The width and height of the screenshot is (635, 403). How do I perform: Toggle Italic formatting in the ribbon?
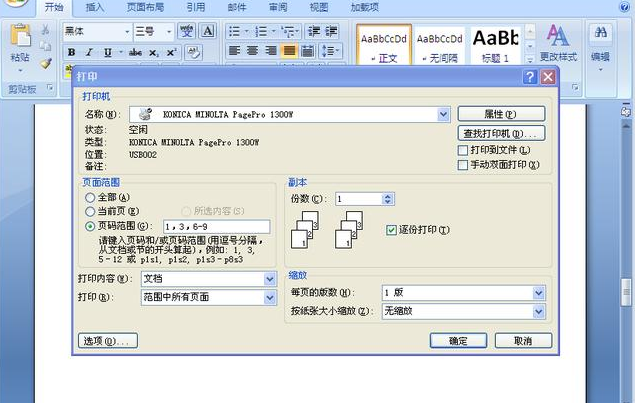[89, 52]
